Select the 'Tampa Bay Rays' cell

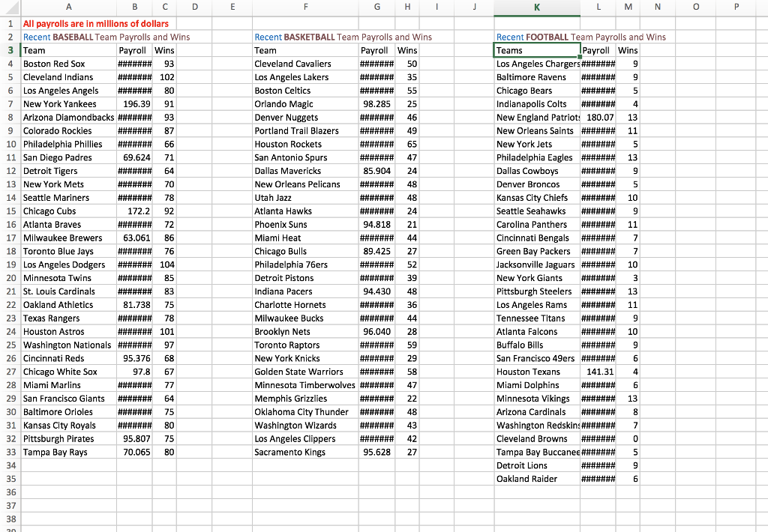pos(68,453)
